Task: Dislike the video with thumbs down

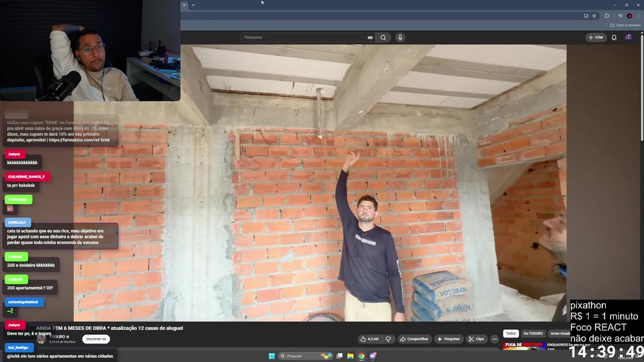Action: tap(388, 339)
